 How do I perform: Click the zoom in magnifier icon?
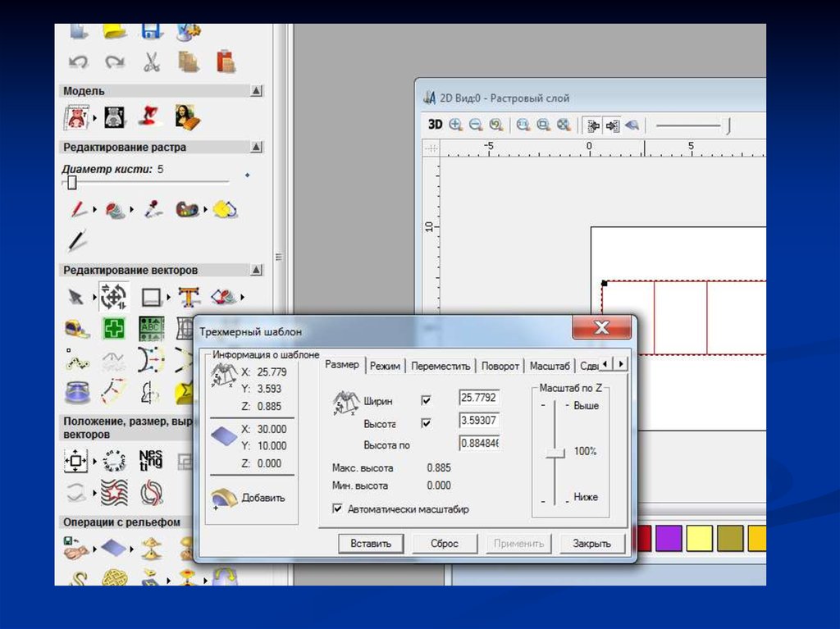coord(455,125)
